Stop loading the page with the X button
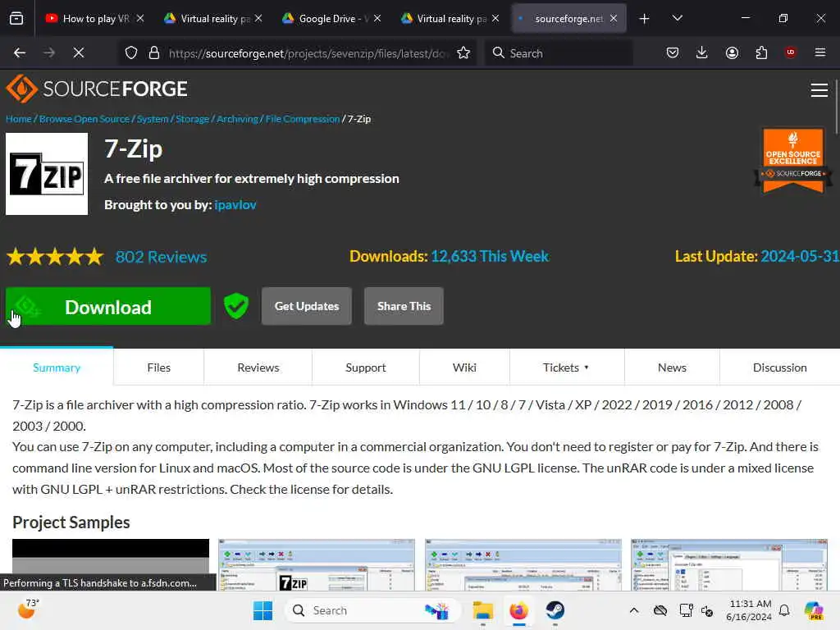Screen dimensions: 840x630 78,52
